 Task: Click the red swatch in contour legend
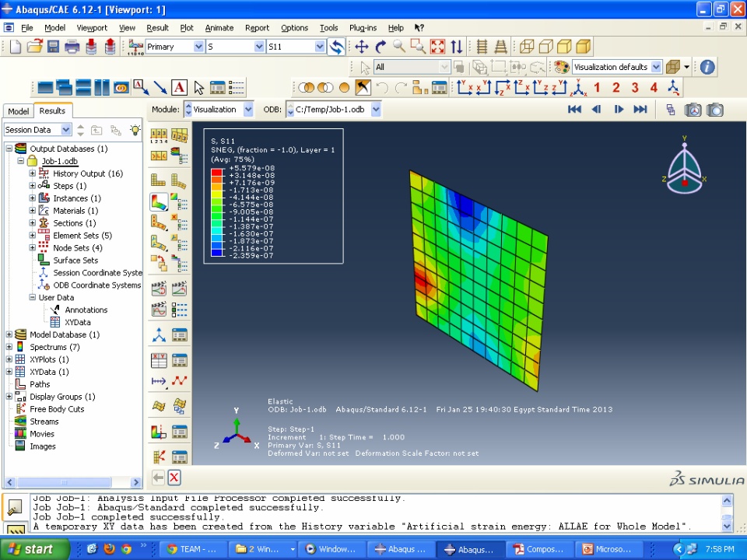pos(217,173)
